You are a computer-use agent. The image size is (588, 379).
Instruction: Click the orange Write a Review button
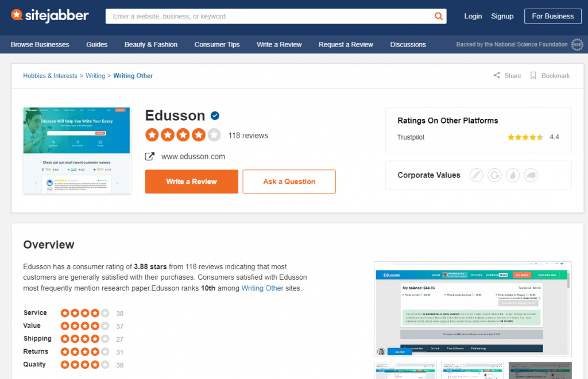point(192,181)
